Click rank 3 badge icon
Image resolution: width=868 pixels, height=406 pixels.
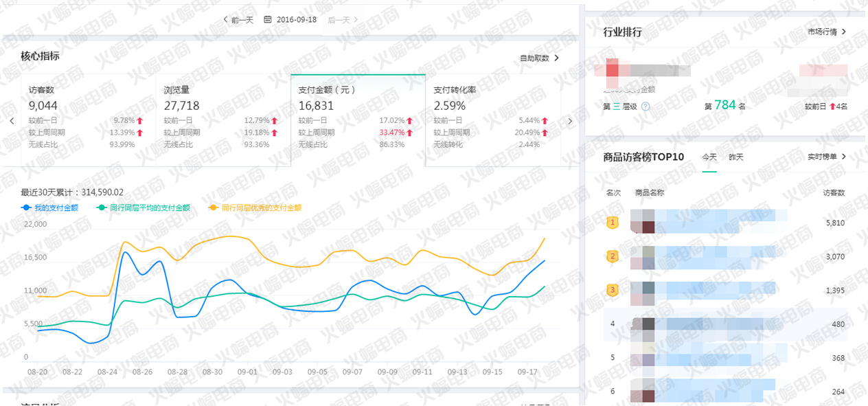click(x=613, y=290)
